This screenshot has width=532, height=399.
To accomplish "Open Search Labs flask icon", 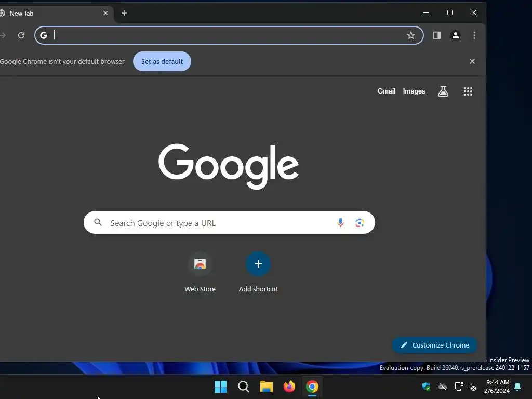I will coord(443,91).
